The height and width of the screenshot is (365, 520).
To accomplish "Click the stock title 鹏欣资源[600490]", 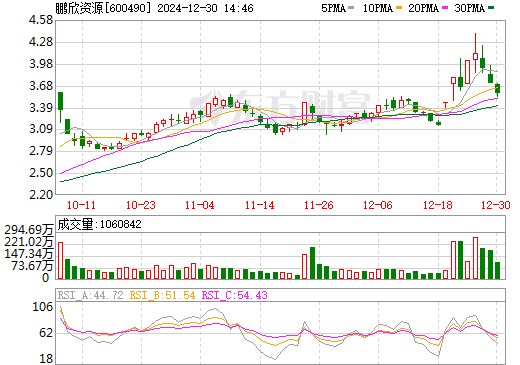I will (x=104, y=8).
